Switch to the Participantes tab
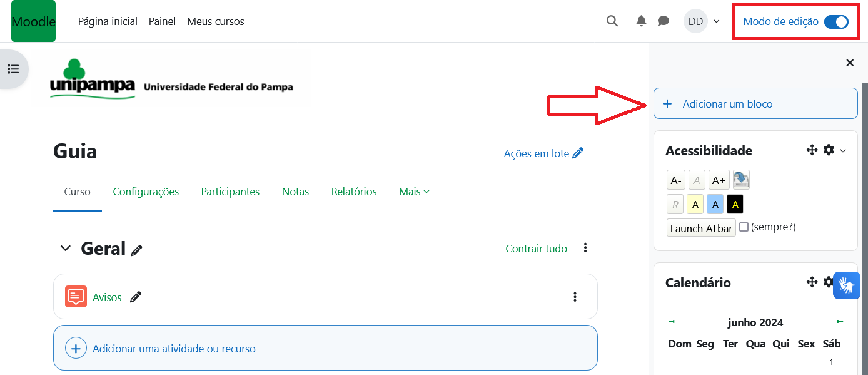The height and width of the screenshot is (375, 868). point(230,192)
